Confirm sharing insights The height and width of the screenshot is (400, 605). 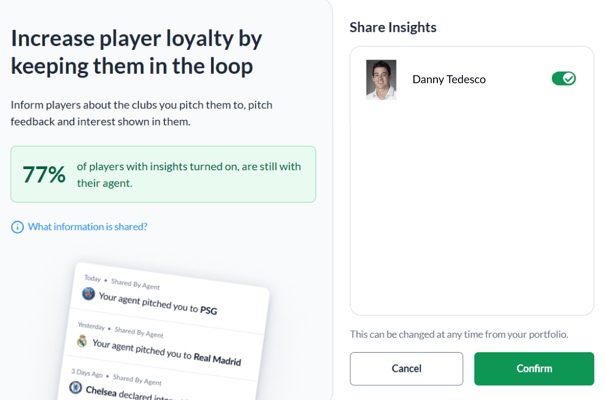[x=534, y=368]
